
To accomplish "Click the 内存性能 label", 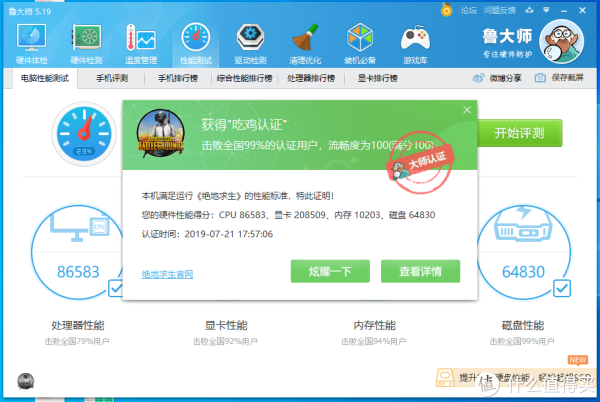I will click(374, 326).
